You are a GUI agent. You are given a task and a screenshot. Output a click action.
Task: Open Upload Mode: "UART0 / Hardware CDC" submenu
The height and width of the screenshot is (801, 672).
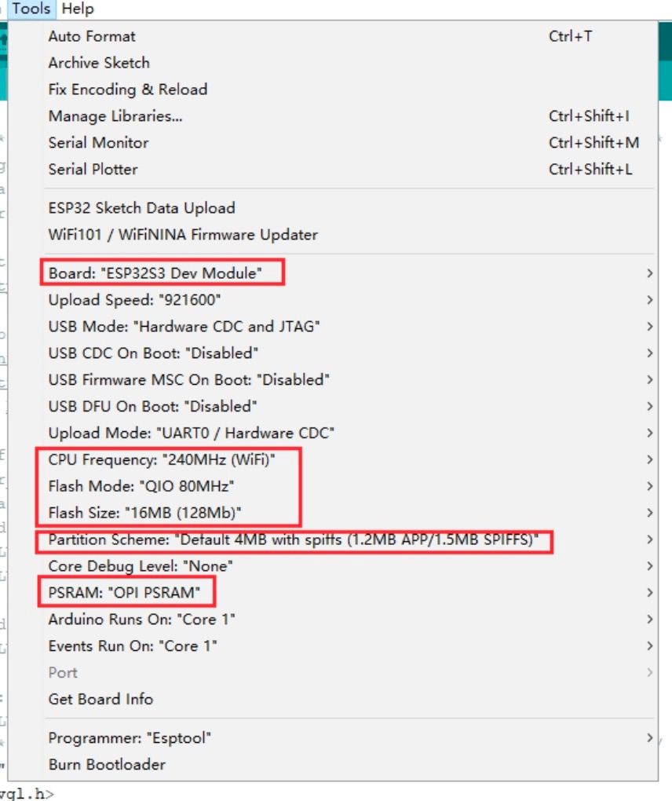[x=333, y=433]
